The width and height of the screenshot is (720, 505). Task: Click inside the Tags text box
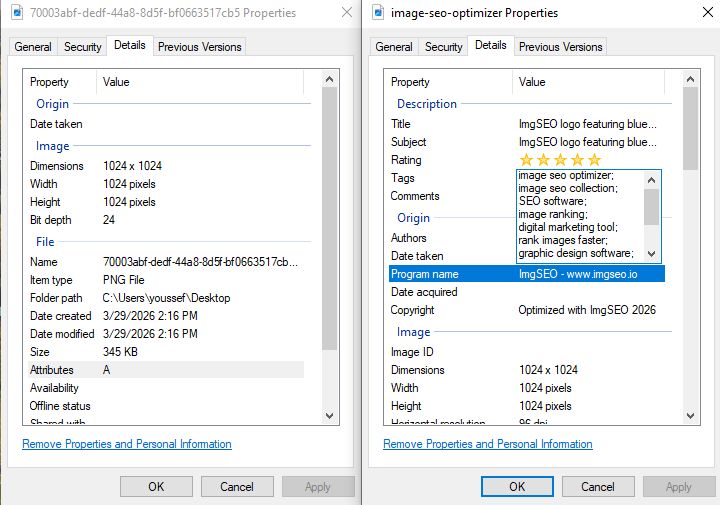click(580, 216)
